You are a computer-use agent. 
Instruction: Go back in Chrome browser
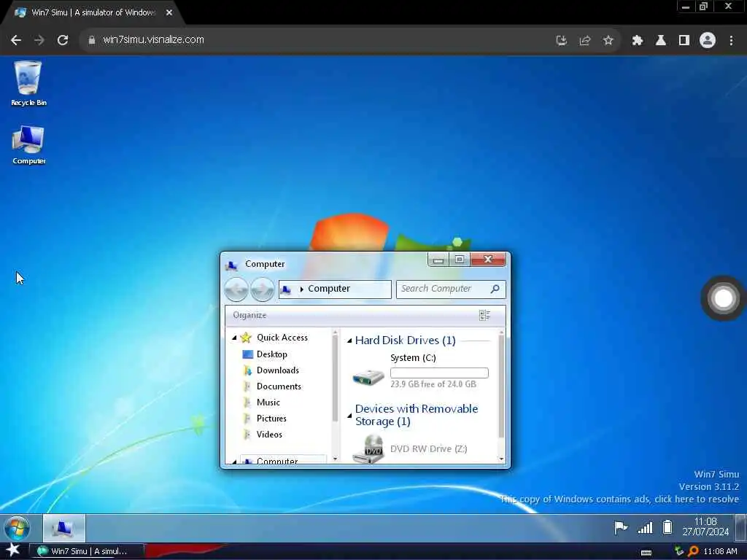(x=16, y=40)
